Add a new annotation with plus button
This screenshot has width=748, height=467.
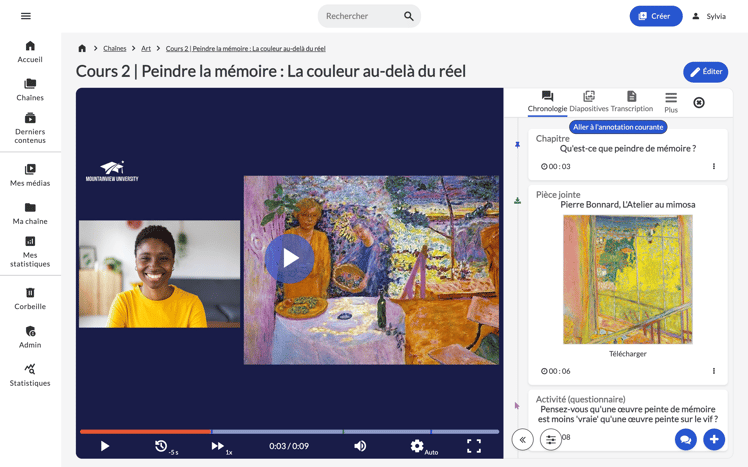tap(713, 439)
